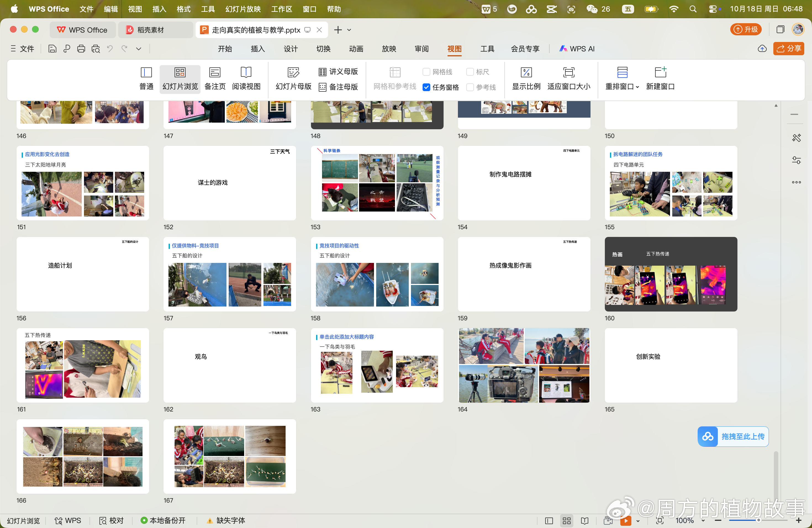812x528 pixels.
Task: Open the new tab dropdown chevron
Action: (x=349, y=30)
